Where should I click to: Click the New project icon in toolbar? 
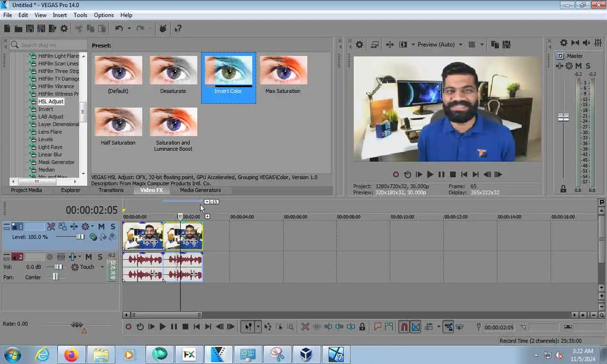tap(7, 29)
